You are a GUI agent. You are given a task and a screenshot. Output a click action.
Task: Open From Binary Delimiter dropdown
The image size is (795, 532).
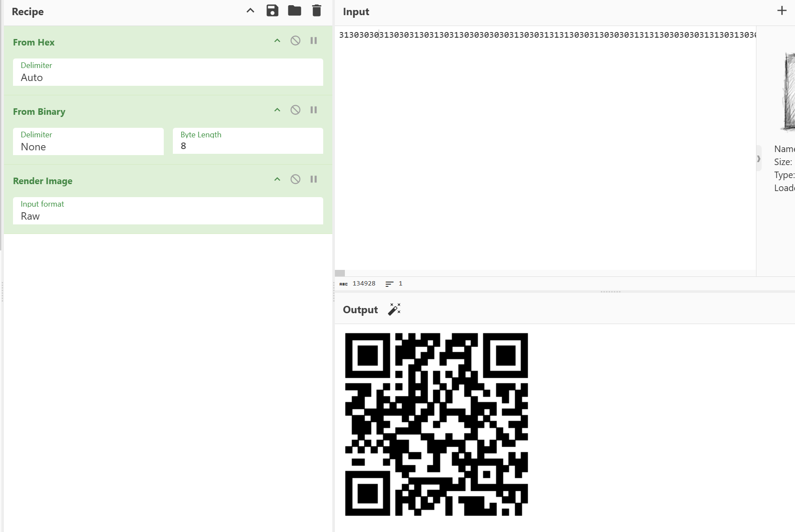[x=88, y=141]
